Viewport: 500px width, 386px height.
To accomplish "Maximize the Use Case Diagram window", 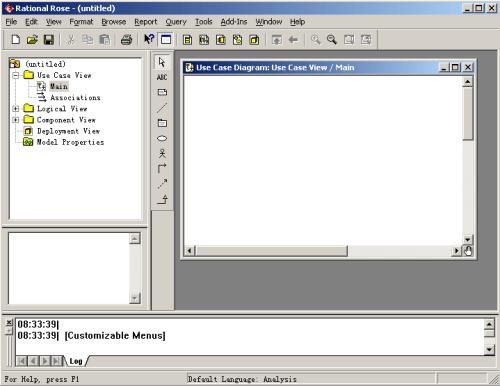I will tap(455, 67).
